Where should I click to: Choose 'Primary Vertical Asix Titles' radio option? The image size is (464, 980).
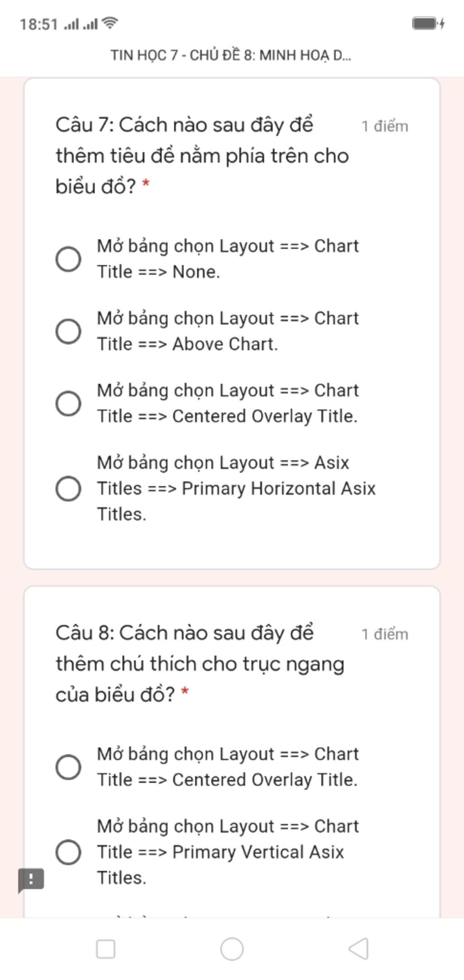68,852
